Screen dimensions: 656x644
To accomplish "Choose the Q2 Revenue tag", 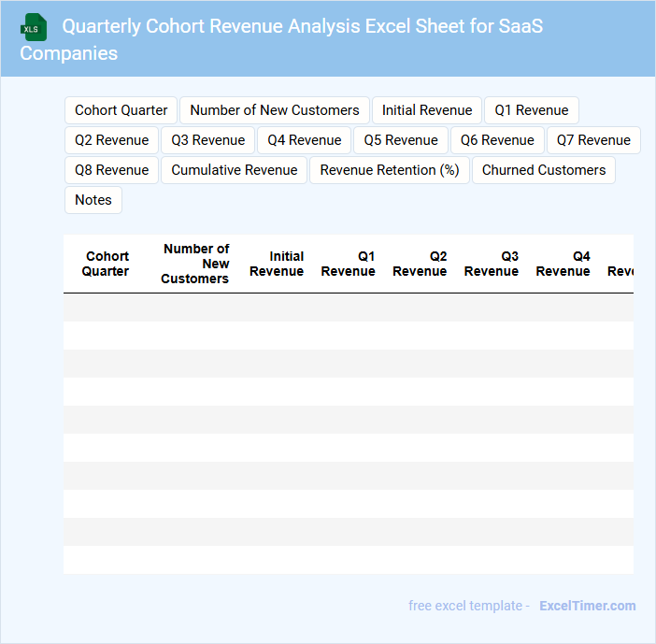I will tap(111, 140).
